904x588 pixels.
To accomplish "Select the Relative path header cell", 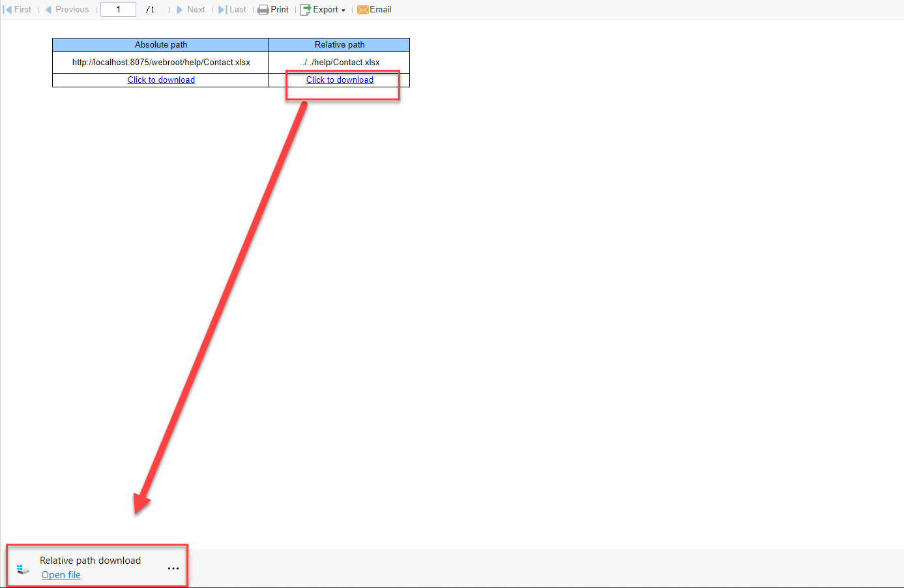I will click(339, 44).
